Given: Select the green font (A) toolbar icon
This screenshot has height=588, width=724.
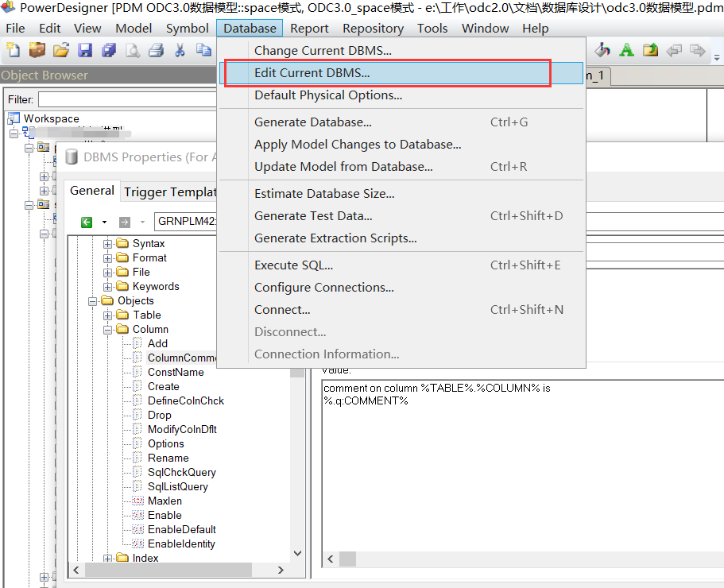Looking at the screenshot, I should [626, 49].
